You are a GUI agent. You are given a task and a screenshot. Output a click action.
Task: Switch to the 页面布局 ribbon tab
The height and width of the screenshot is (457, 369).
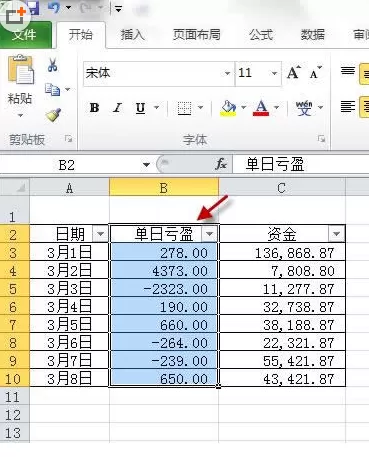pos(197,35)
